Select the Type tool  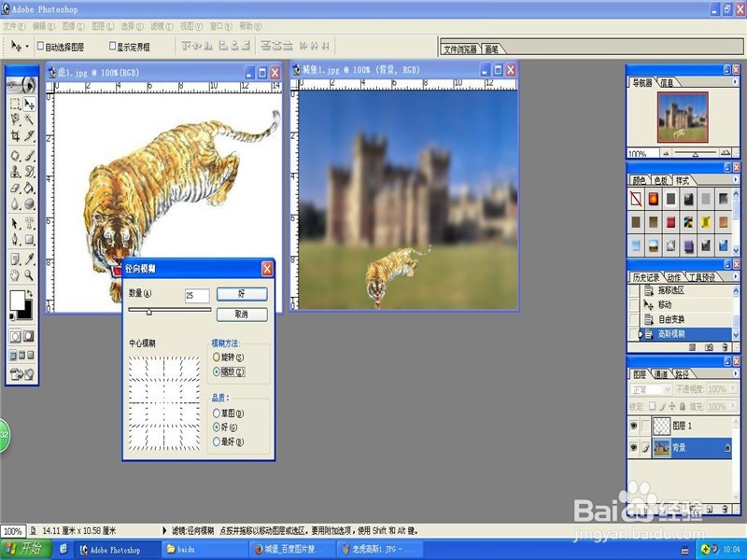click(x=29, y=223)
